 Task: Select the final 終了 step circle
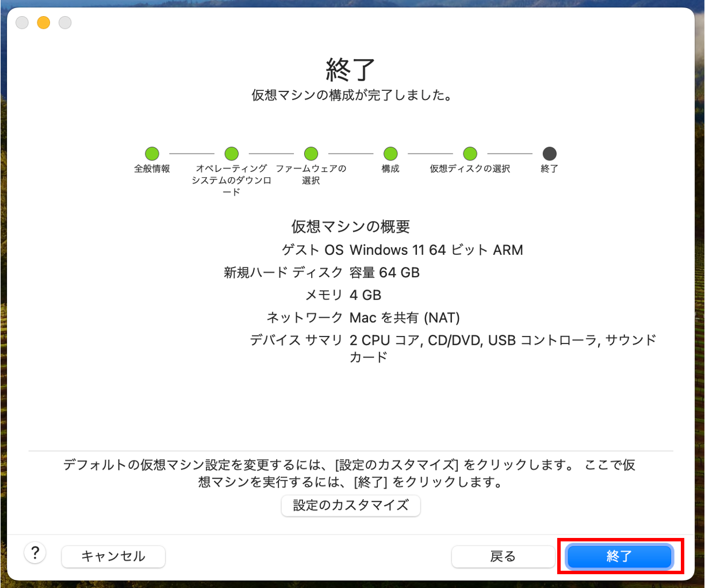550,154
